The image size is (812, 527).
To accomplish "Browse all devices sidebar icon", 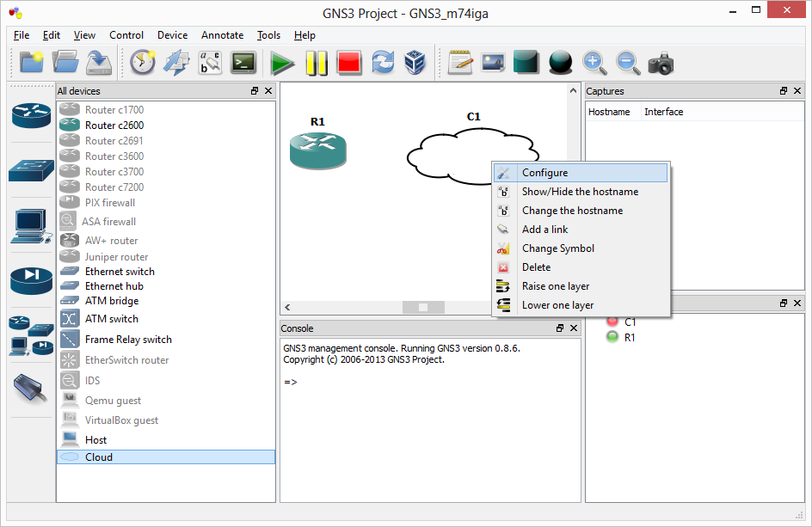I will (x=31, y=335).
